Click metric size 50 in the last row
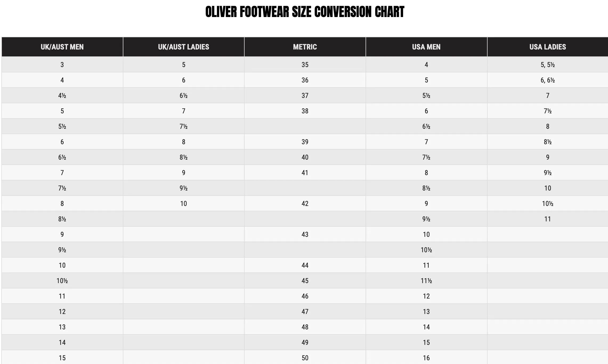 click(305, 358)
